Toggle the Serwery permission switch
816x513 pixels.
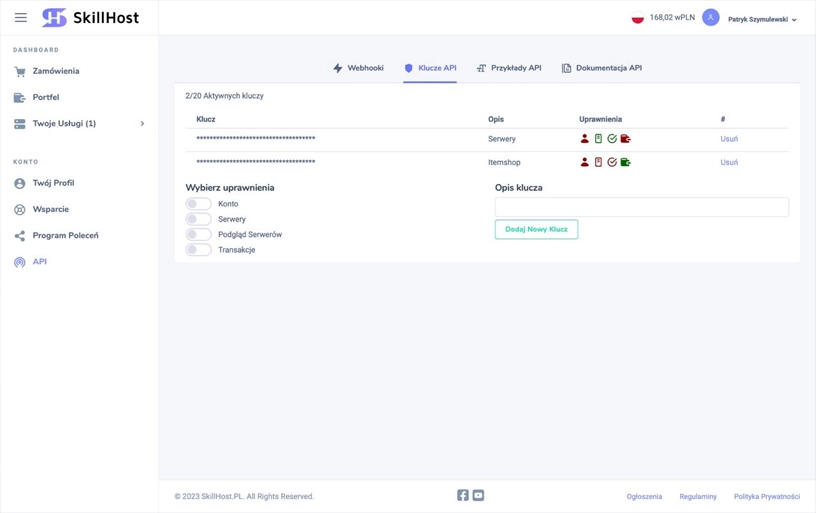tap(198, 219)
